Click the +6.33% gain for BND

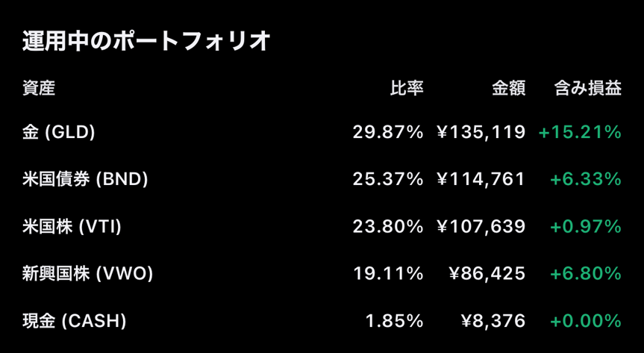pos(586,180)
